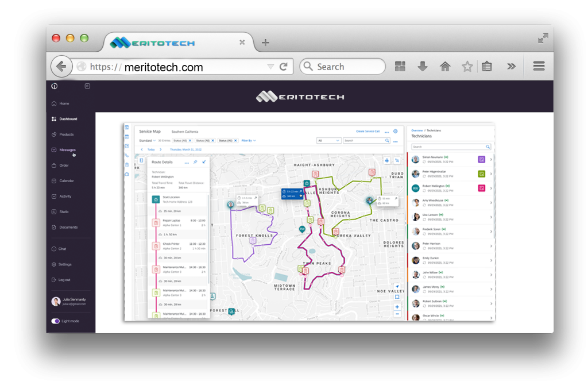Open Service Map settings gear icon

pos(395,131)
